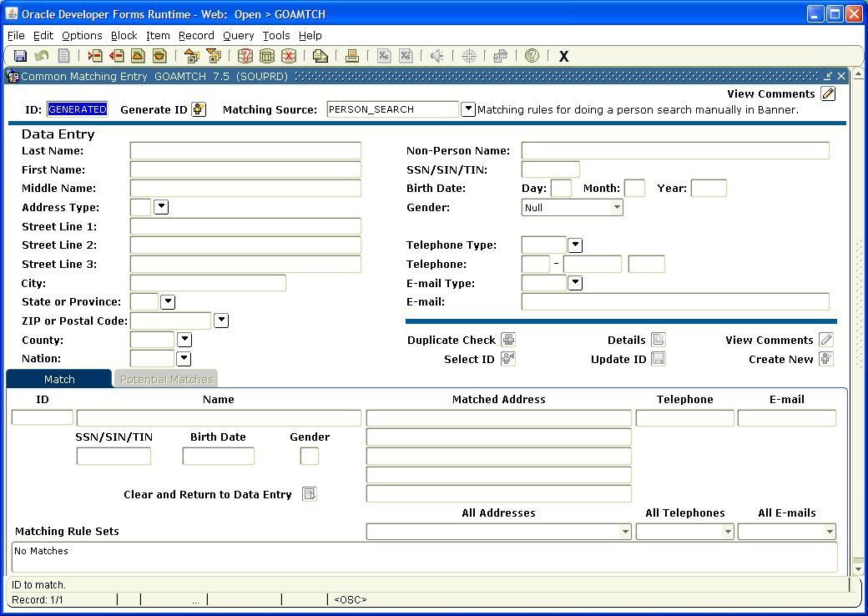Click the vertical scrollbar down arrow
The image size is (868, 616).
click(858, 569)
